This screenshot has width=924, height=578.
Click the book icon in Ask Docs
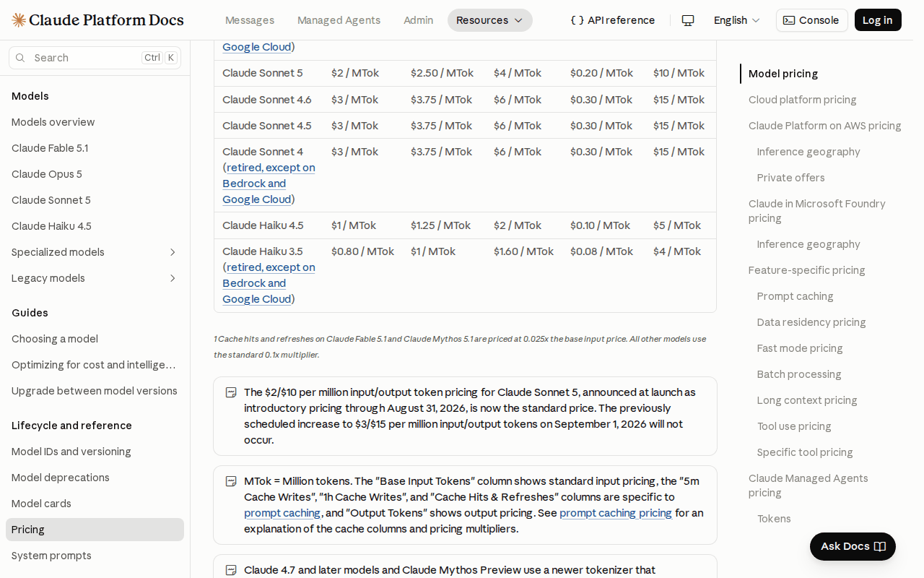point(879,546)
